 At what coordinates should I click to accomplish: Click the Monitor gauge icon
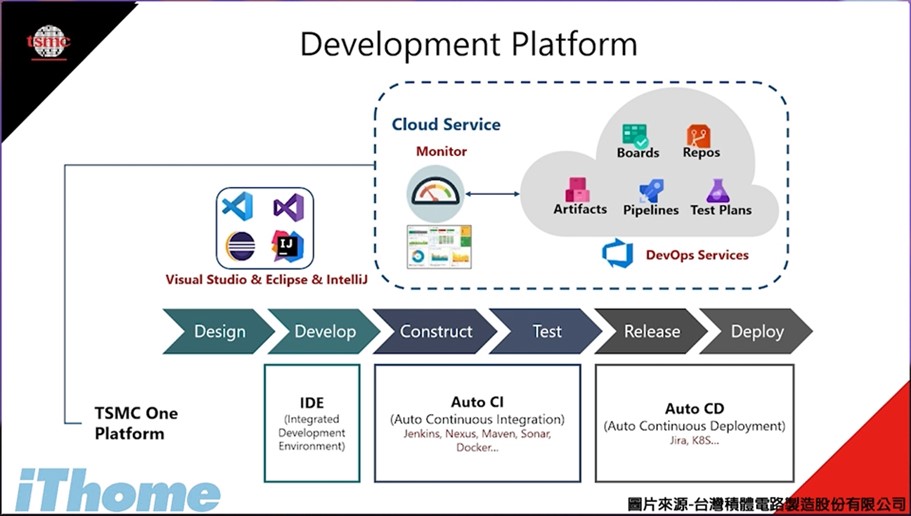[x=436, y=194]
